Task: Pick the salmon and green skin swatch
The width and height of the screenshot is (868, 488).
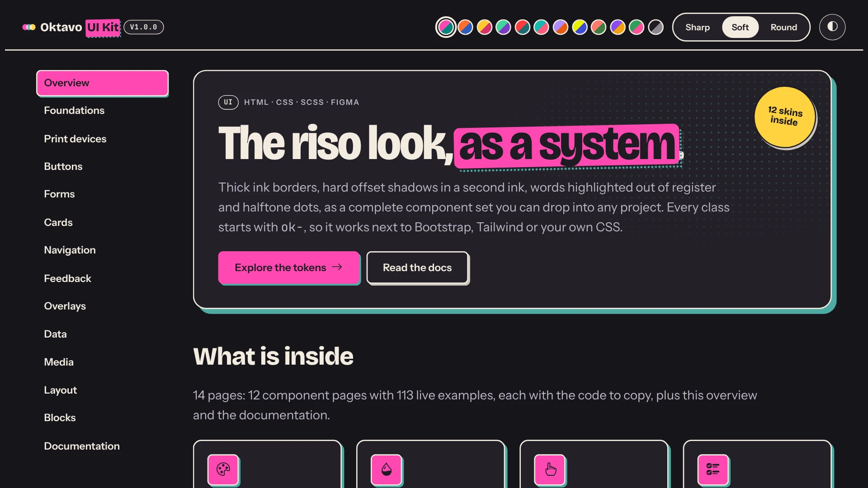Action: [599, 27]
